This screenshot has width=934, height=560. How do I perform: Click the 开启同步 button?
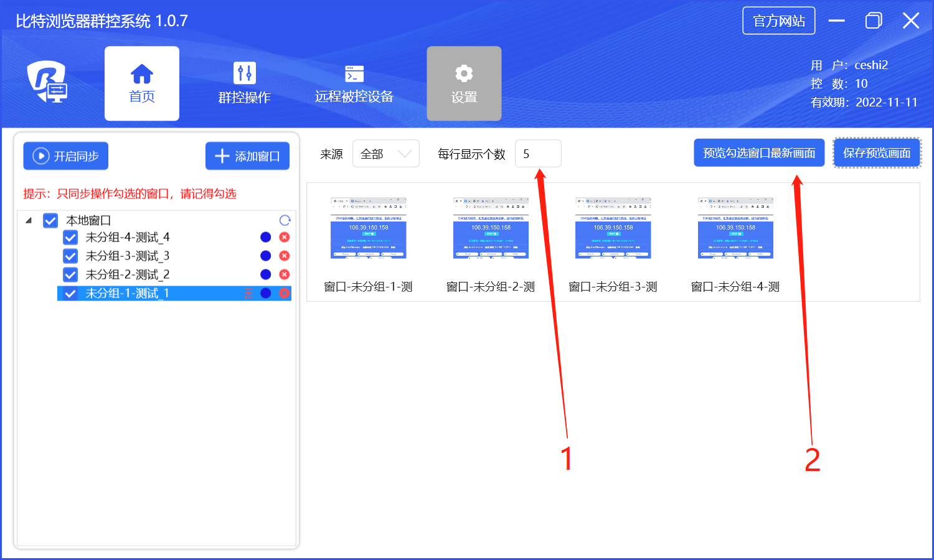[x=66, y=156]
